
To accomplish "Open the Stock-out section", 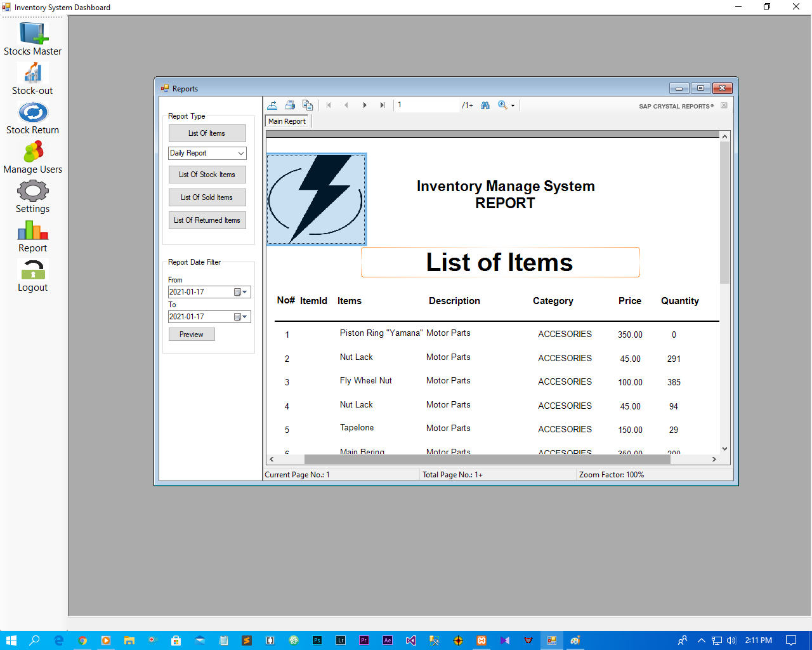I will (32, 77).
